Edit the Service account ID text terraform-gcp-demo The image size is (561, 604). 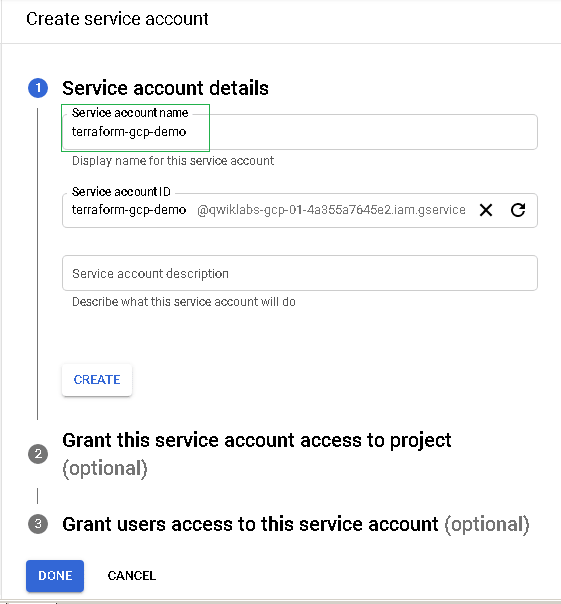129,210
